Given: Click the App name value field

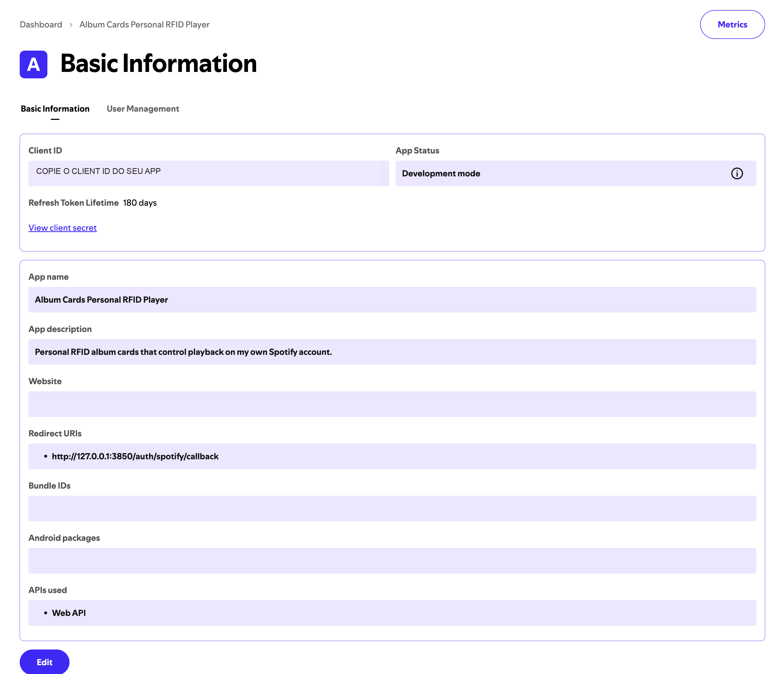Looking at the screenshot, I should tap(392, 299).
